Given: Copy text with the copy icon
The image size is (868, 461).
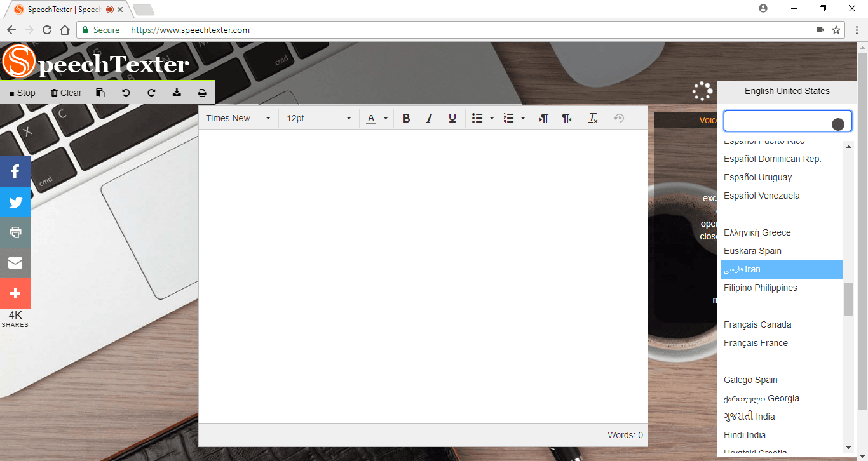Looking at the screenshot, I should click(100, 93).
